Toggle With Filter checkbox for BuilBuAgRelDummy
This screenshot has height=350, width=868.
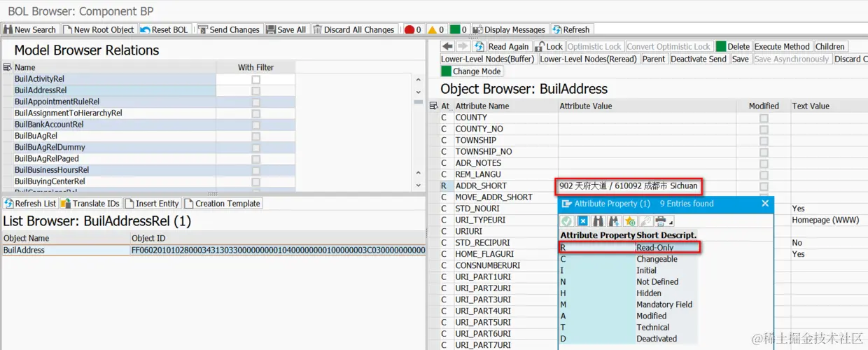coord(255,148)
